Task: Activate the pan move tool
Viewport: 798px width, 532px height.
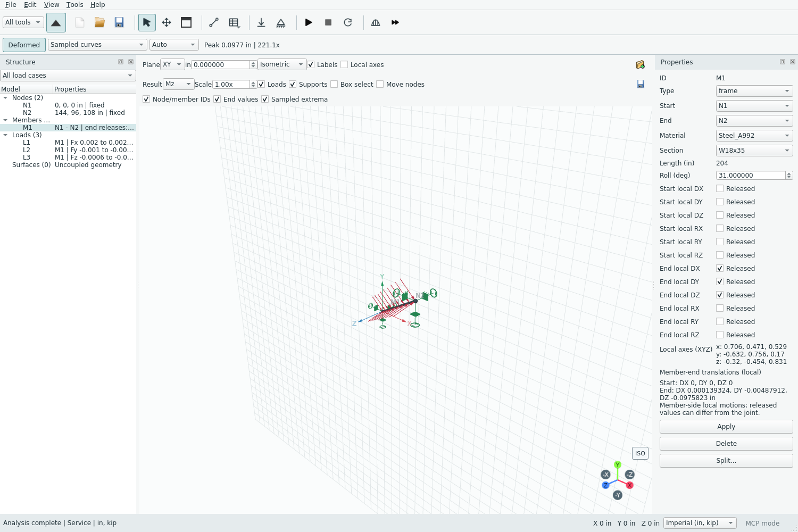Action: pyautogui.click(x=167, y=22)
